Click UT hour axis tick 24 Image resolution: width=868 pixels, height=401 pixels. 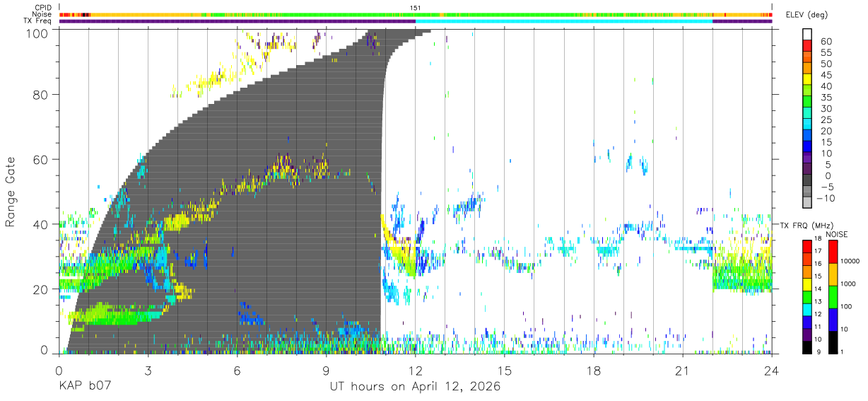point(772,370)
